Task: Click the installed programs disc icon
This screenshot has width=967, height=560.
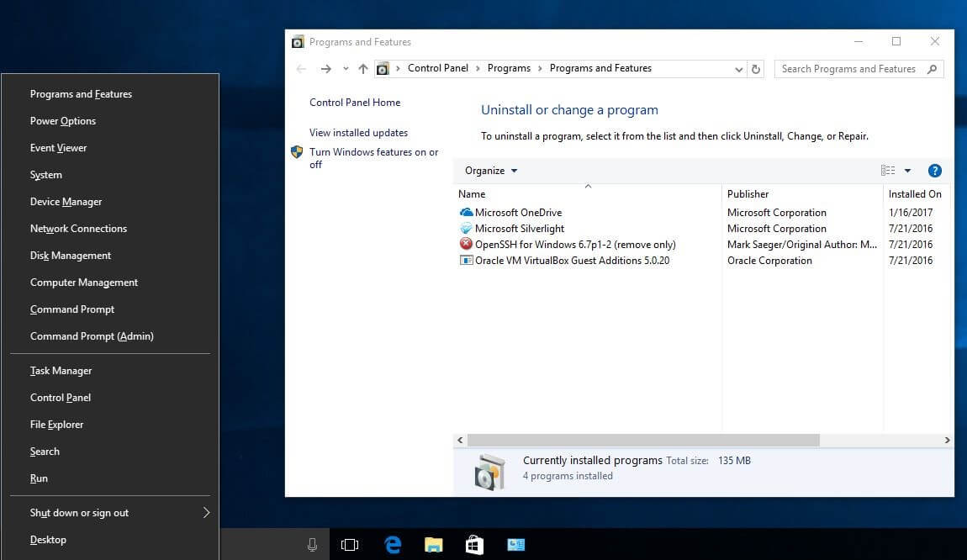Action: click(489, 473)
